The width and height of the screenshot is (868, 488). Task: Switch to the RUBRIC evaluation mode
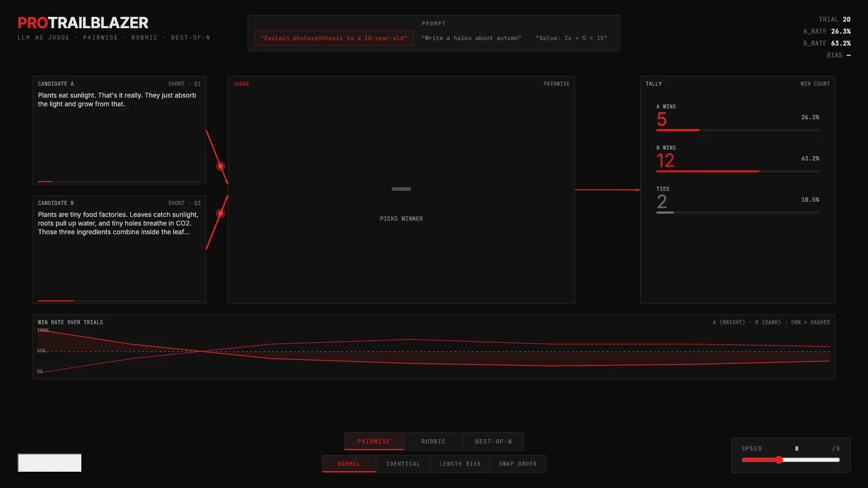point(433,441)
